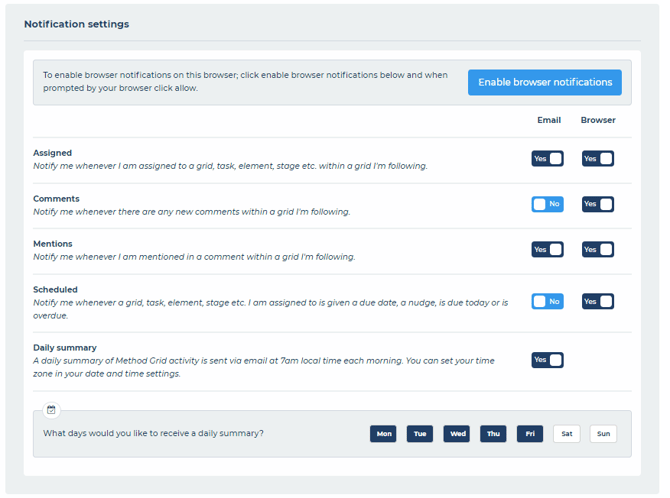
Task: Click the Enable browser notifications button
Action: click(x=544, y=82)
